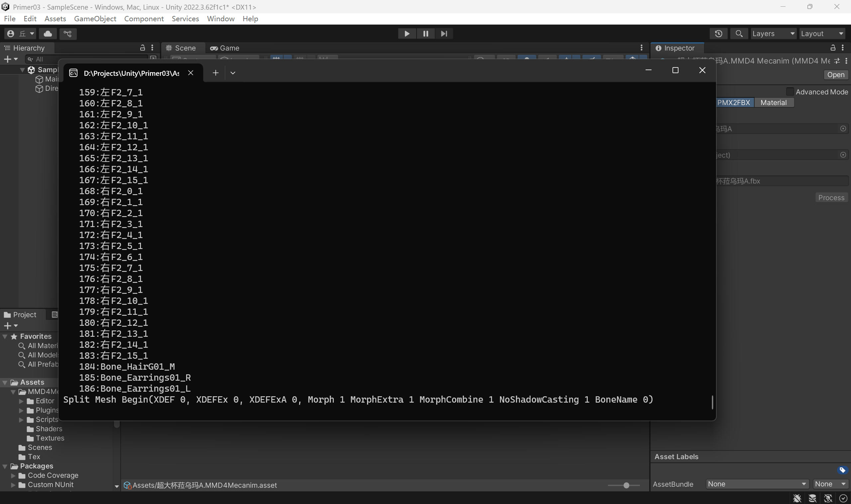Viewport: 851px width, 504px height.
Task: Click the Step frame button
Action: 443,34
